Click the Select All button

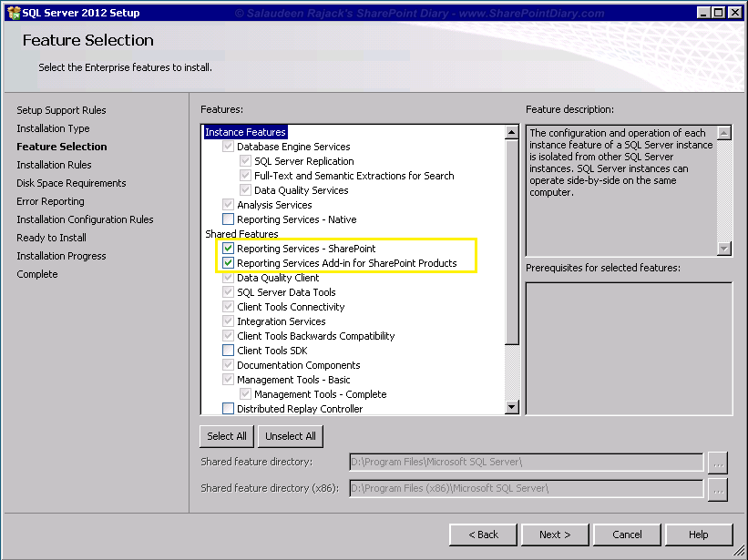pyautogui.click(x=227, y=436)
